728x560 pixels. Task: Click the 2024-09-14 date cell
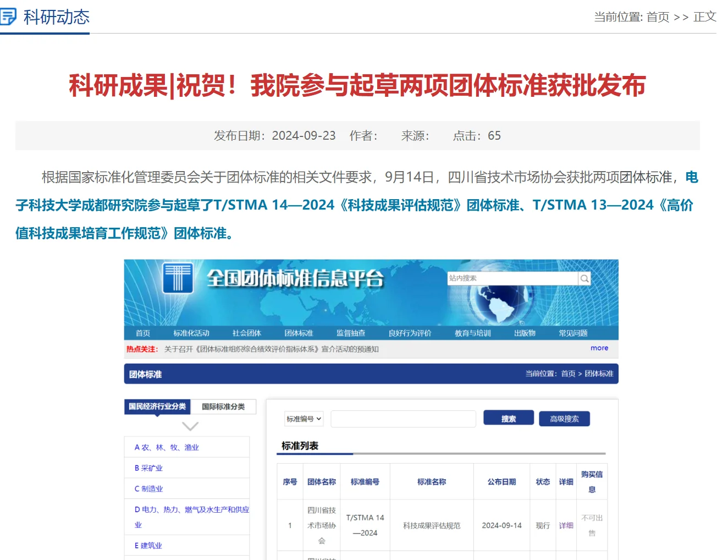click(501, 525)
